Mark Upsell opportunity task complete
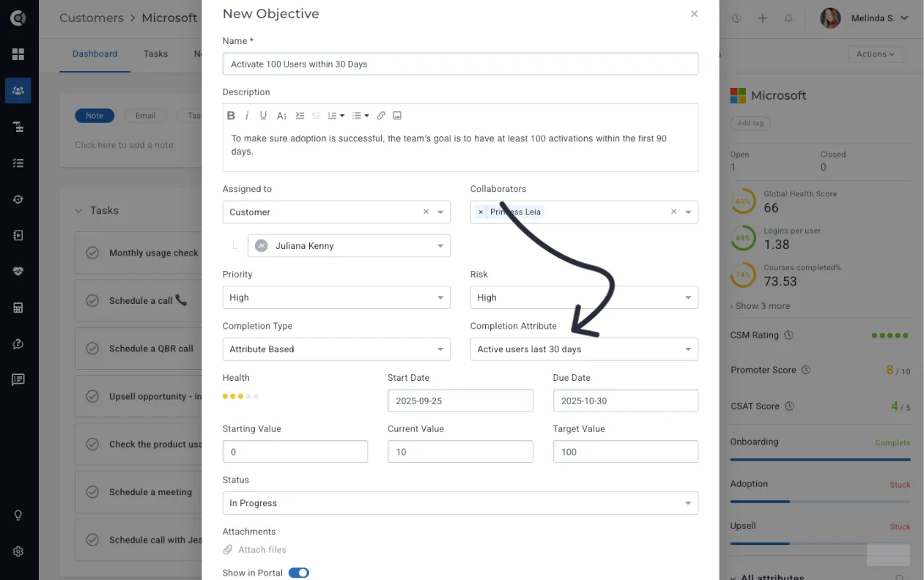This screenshot has width=924, height=580. [92, 396]
